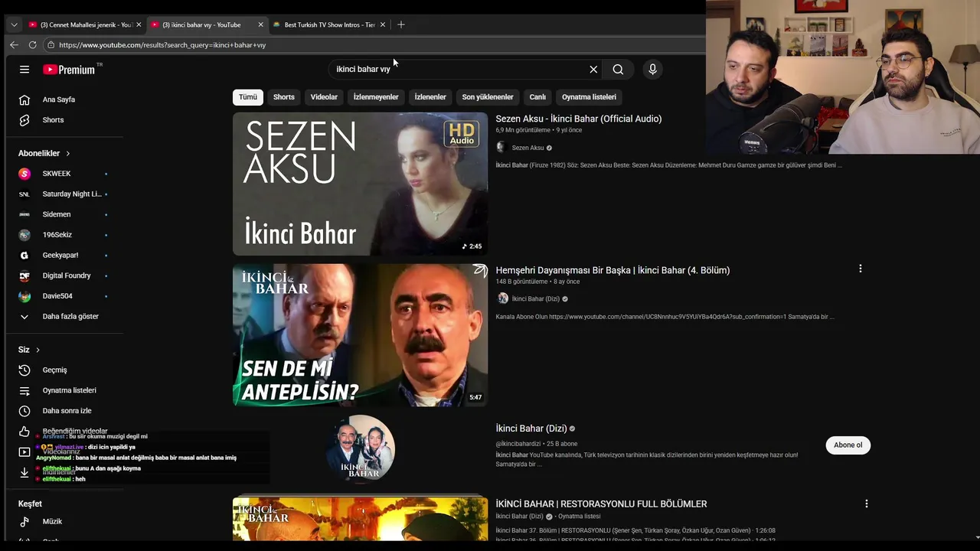Open the hamburger guide menu
Viewport: 980px width, 551px height.
point(24,70)
